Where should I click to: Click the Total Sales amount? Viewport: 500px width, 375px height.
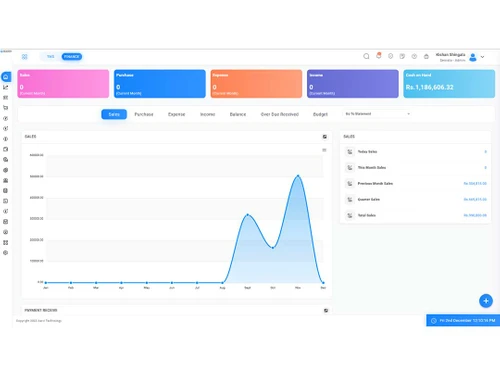(x=475, y=215)
